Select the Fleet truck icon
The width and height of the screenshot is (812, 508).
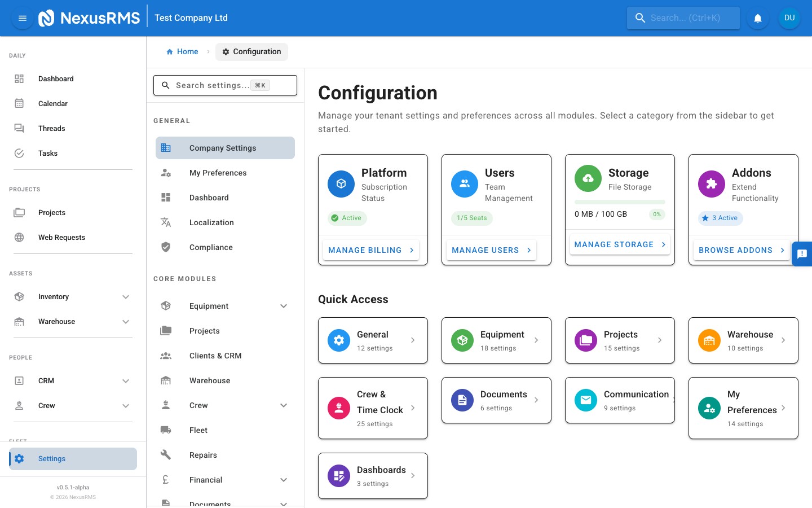165,430
